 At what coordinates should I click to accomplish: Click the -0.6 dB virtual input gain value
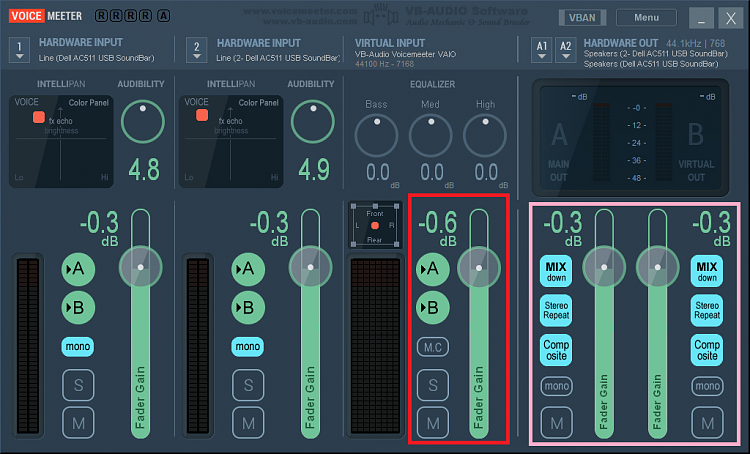[x=438, y=222]
